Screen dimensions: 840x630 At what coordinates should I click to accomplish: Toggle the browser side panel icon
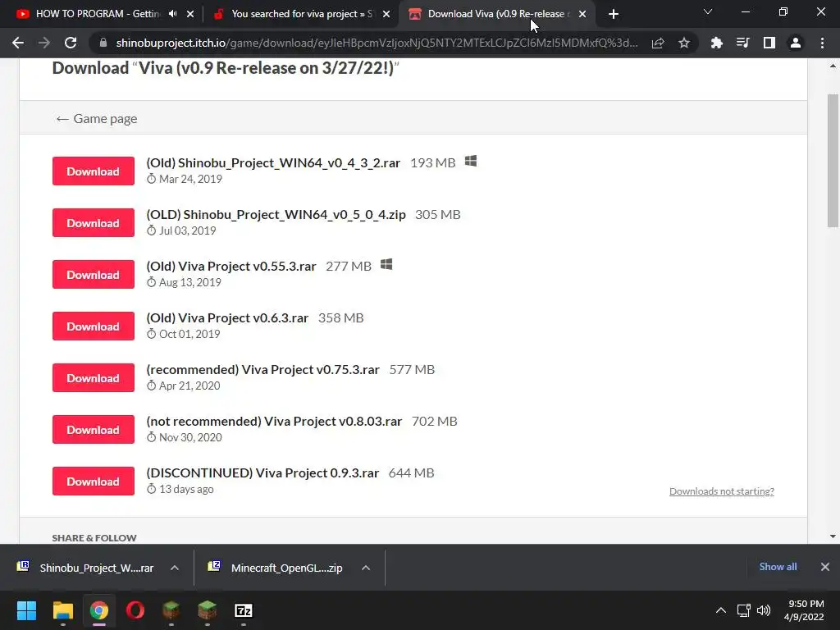coord(769,43)
